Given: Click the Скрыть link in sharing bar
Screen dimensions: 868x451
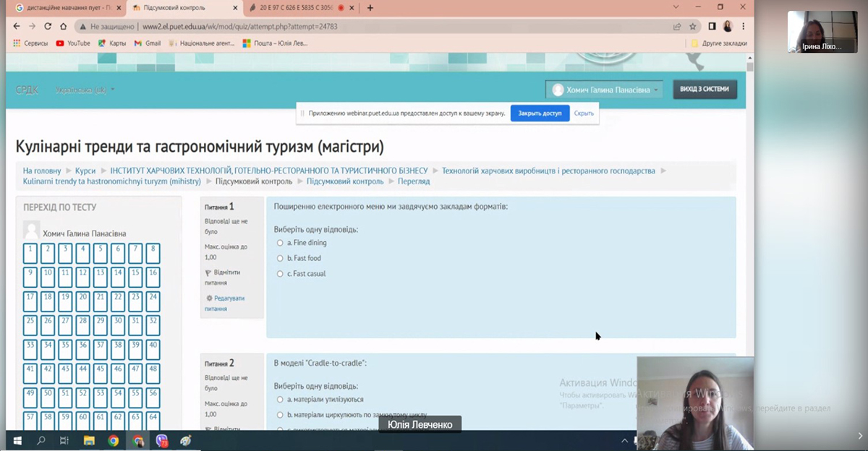Looking at the screenshot, I should tap(584, 113).
